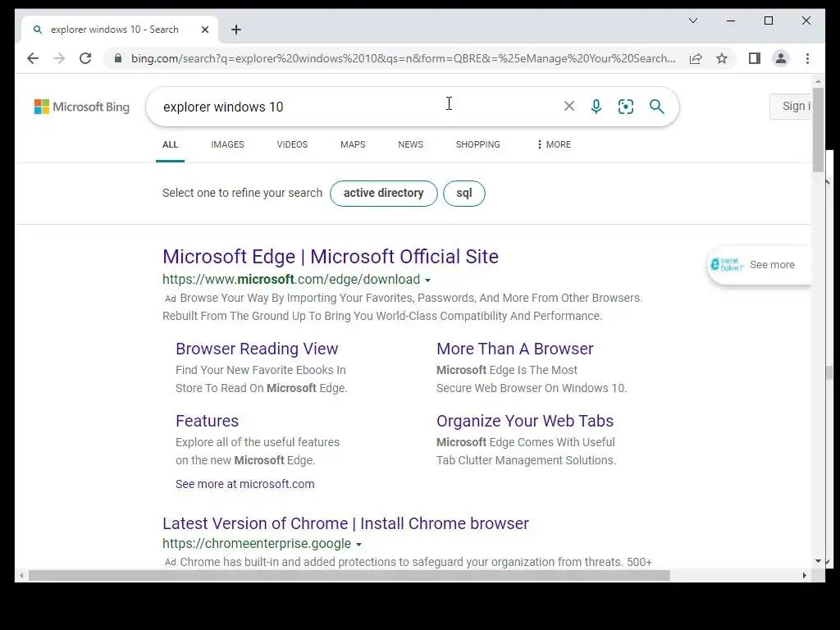The height and width of the screenshot is (630, 840).
Task: Open 'Microsoft Edge | Microsoft Official Site' result
Action: point(331,257)
